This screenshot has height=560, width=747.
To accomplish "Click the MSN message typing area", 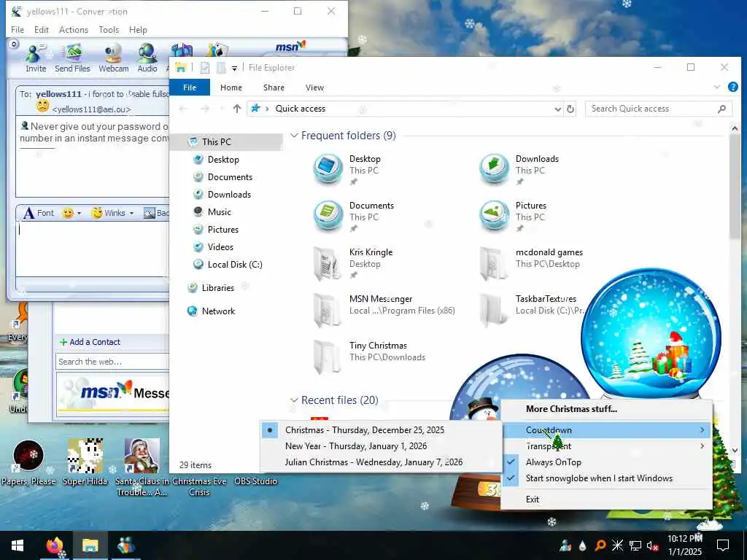I will 93,248.
